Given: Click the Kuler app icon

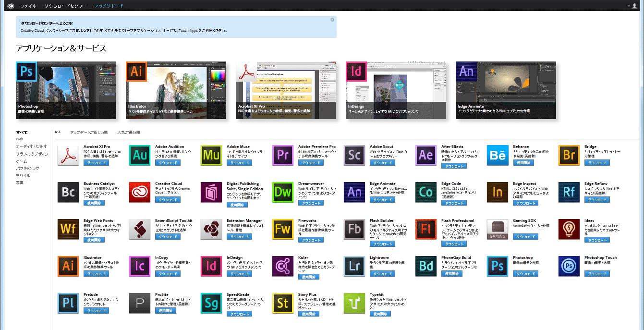Looking at the screenshot, I should tap(283, 266).
